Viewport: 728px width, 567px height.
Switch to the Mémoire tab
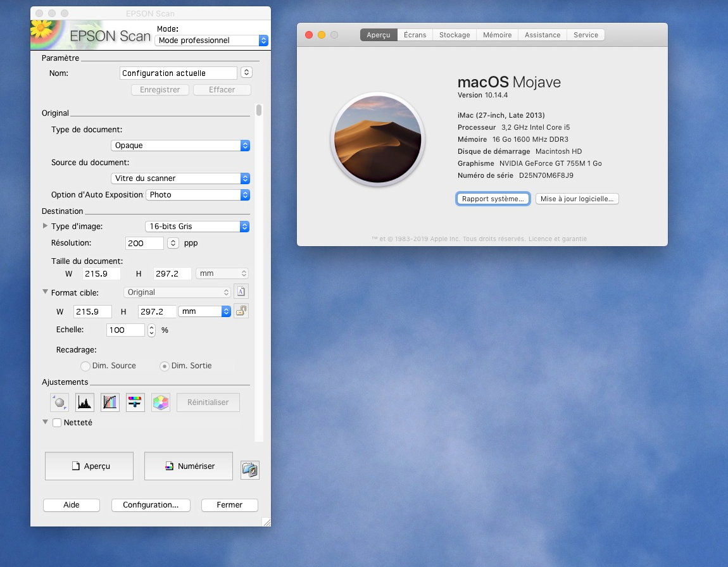pyautogui.click(x=497, y=35)
